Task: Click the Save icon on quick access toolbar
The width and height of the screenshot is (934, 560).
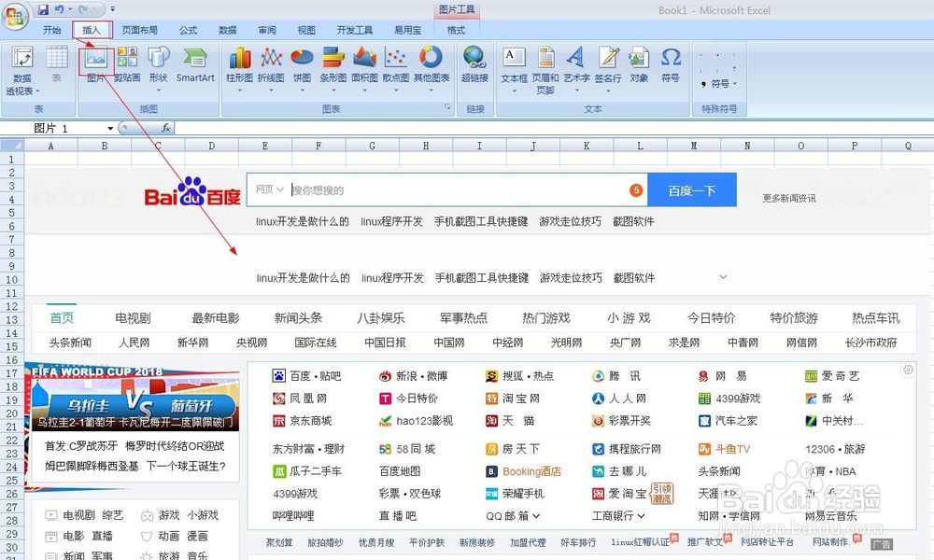Action: (43, 7)
